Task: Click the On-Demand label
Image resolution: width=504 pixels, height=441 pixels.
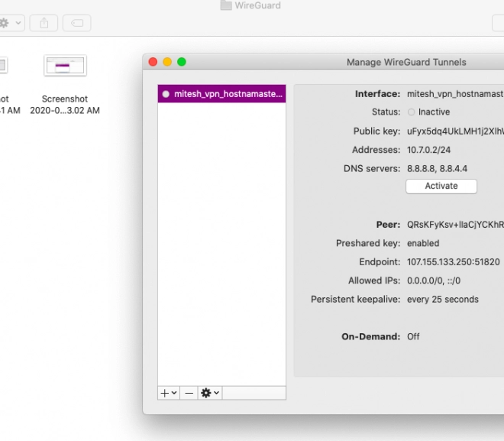Action: pos(371,336)
